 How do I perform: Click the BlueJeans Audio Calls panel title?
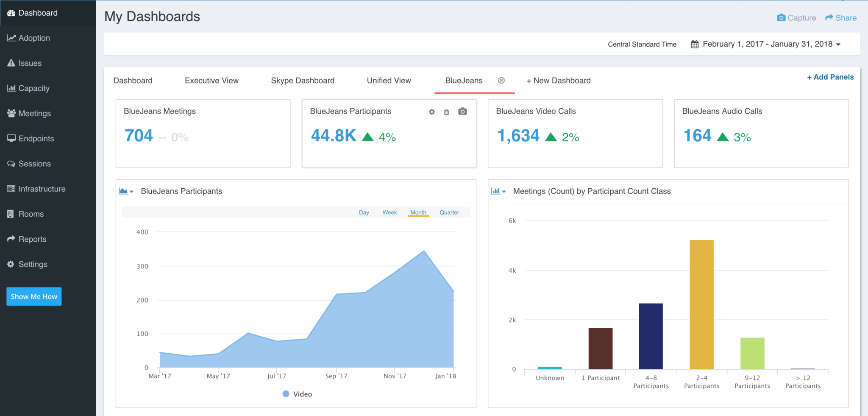pyautogui.click(x=722, y=111)
